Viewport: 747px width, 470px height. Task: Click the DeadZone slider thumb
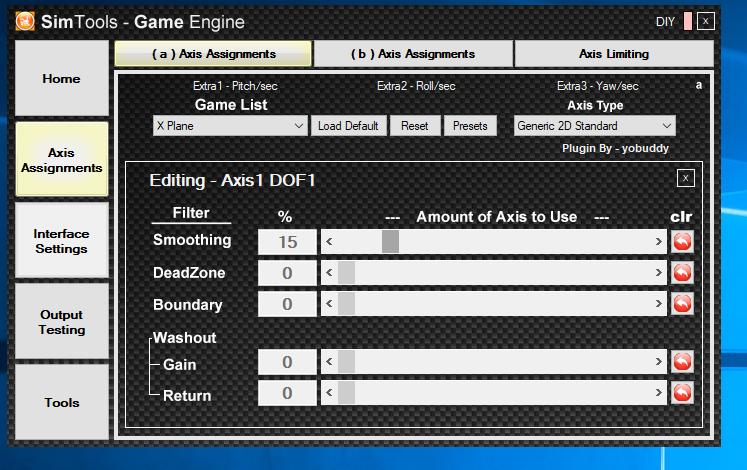coord(346,273)
